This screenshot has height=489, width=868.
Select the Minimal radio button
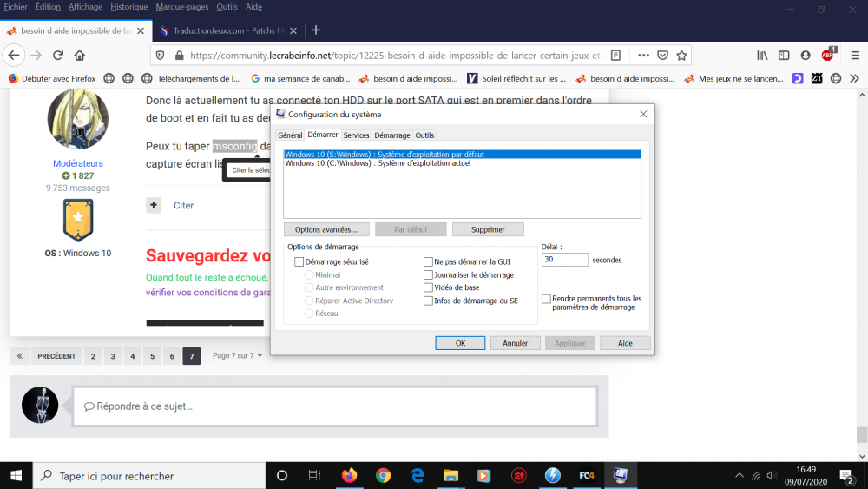309,274
